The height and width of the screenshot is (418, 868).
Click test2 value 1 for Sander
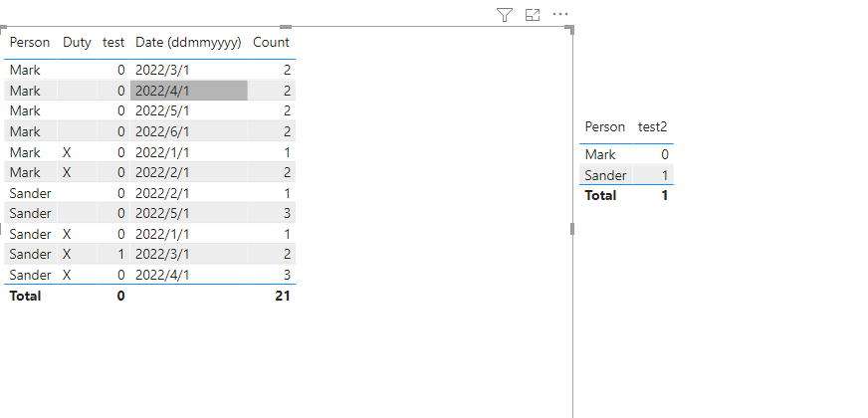tap(664, 175)
